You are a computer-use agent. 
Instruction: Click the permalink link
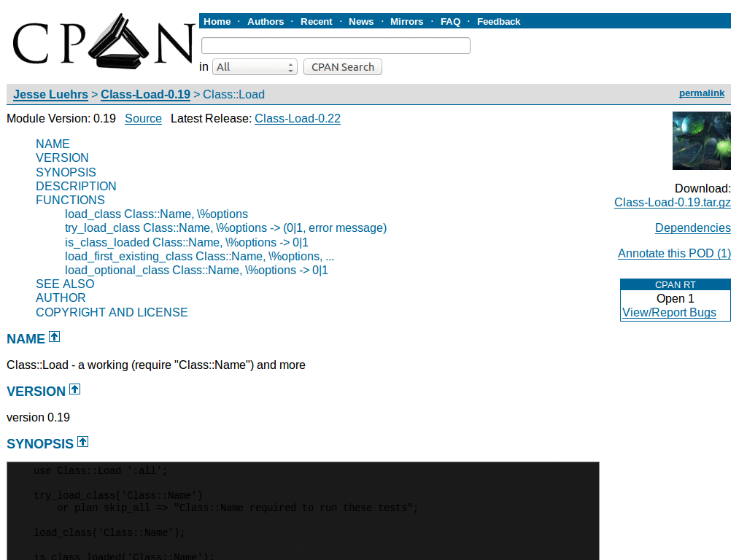(x=701, y=93)
